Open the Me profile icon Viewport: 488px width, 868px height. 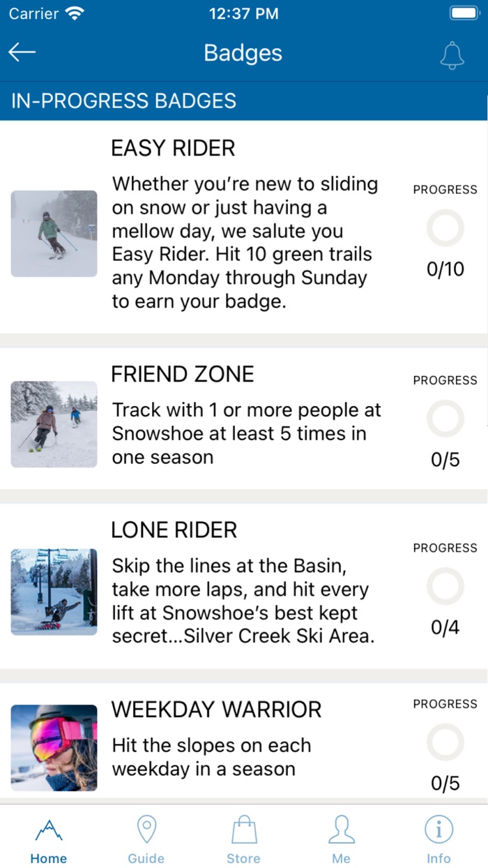coord(341,830)
